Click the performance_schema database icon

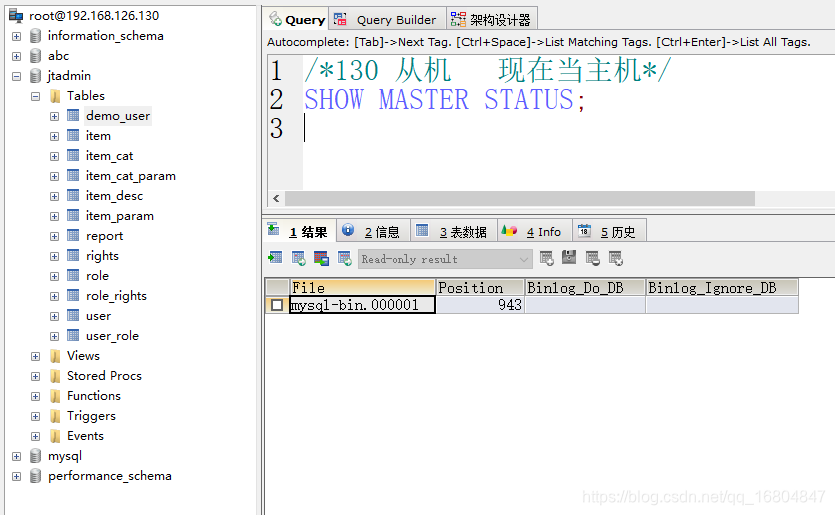coord(36,476)
